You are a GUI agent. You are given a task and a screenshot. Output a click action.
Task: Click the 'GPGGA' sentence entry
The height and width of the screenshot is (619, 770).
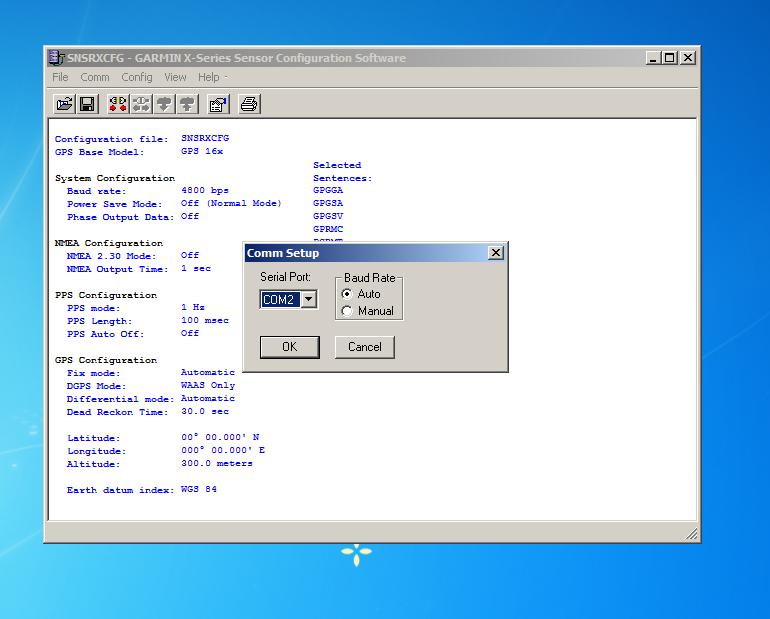(328, 190)
